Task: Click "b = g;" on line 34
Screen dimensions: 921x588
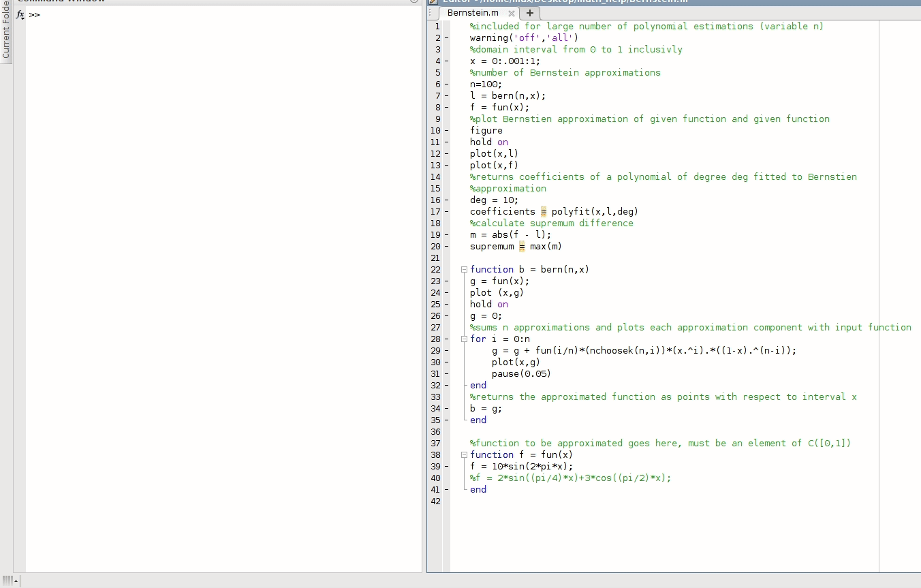Action: point(486,408)
